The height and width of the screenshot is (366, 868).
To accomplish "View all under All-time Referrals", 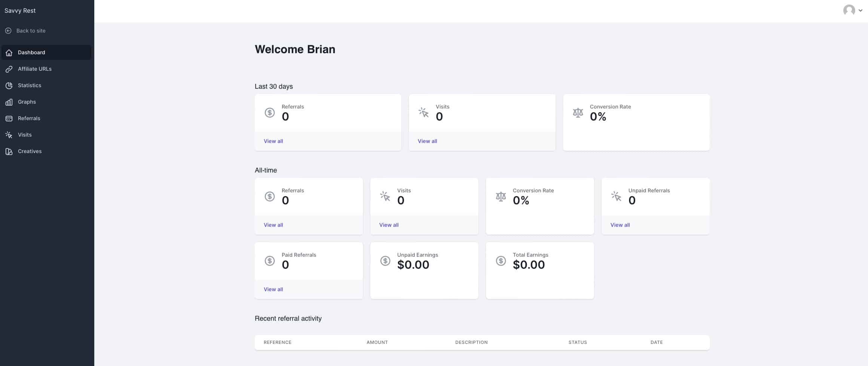I will coord(273,225).
